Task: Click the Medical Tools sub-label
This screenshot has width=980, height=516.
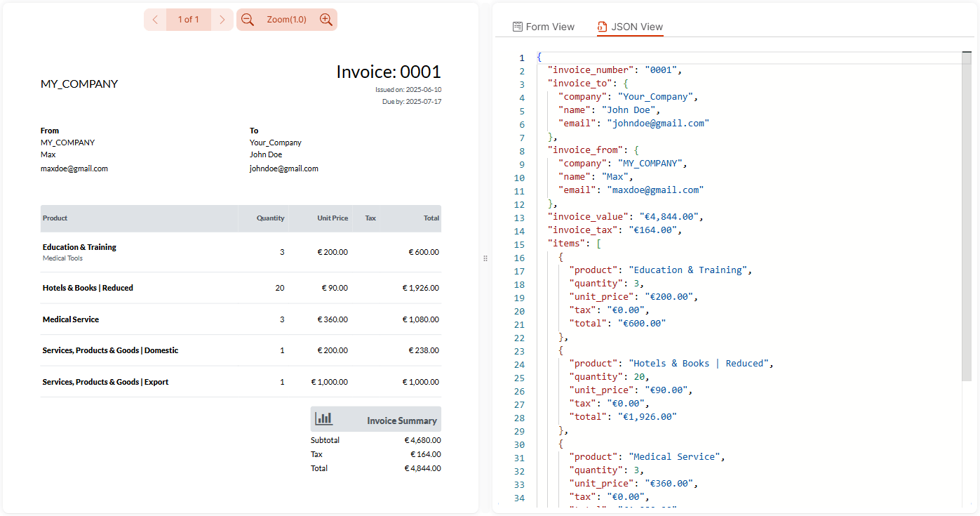Action: tap(62, 258)
